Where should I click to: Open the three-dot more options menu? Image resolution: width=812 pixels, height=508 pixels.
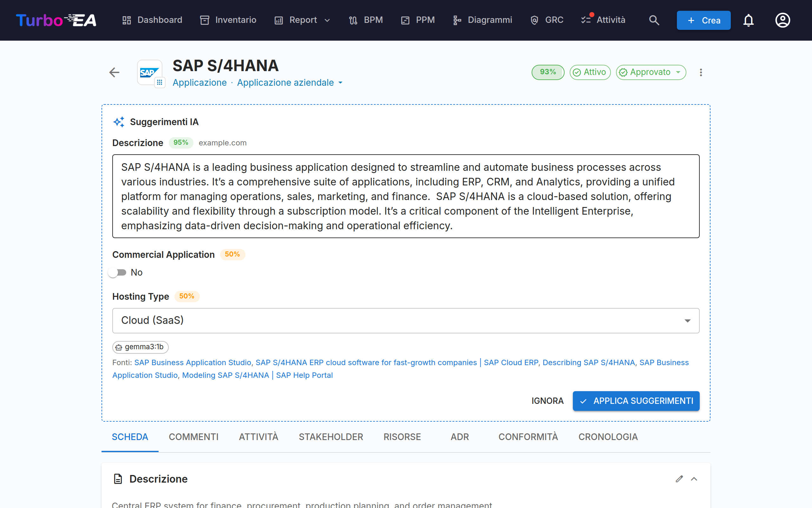701,72
